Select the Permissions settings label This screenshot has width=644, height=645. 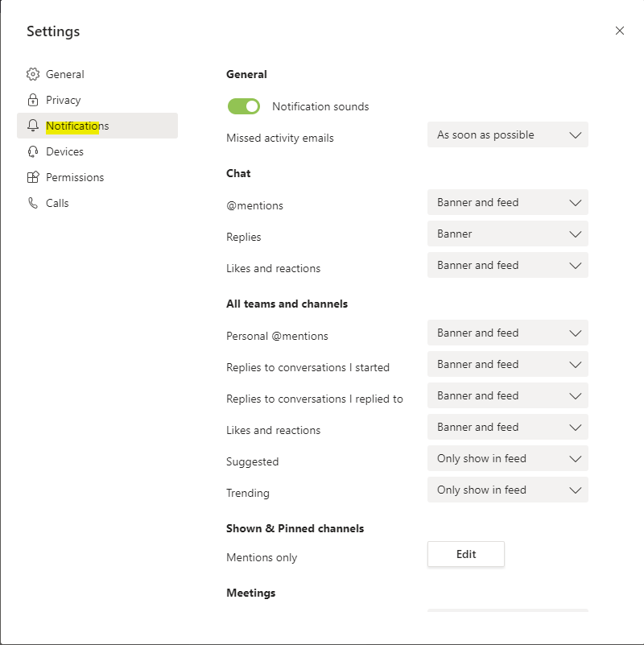tap(75, 177)
